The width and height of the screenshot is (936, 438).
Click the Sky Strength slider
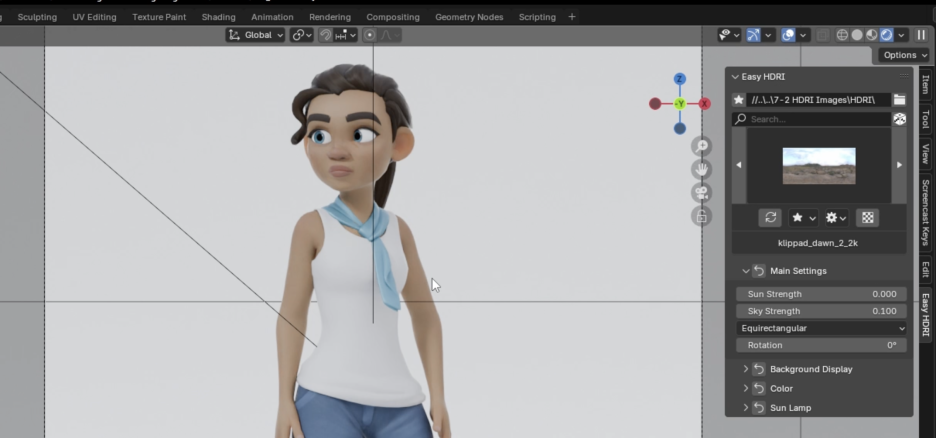coord(821,311)
